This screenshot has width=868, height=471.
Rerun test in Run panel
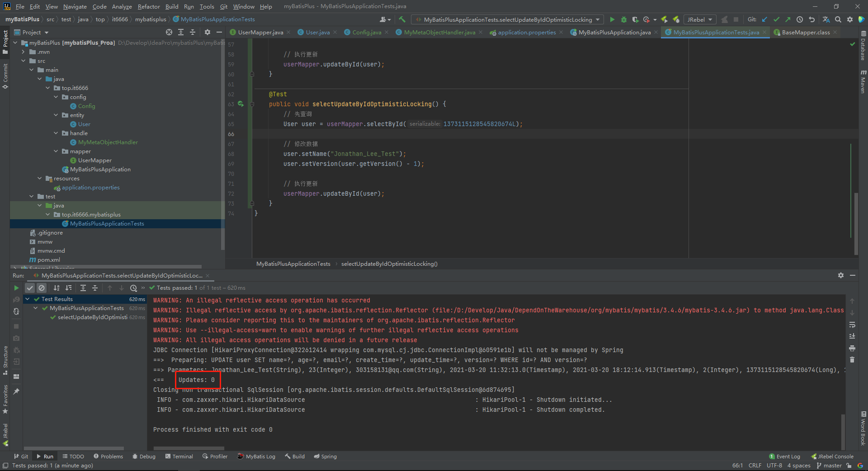(x=16, y=288)
